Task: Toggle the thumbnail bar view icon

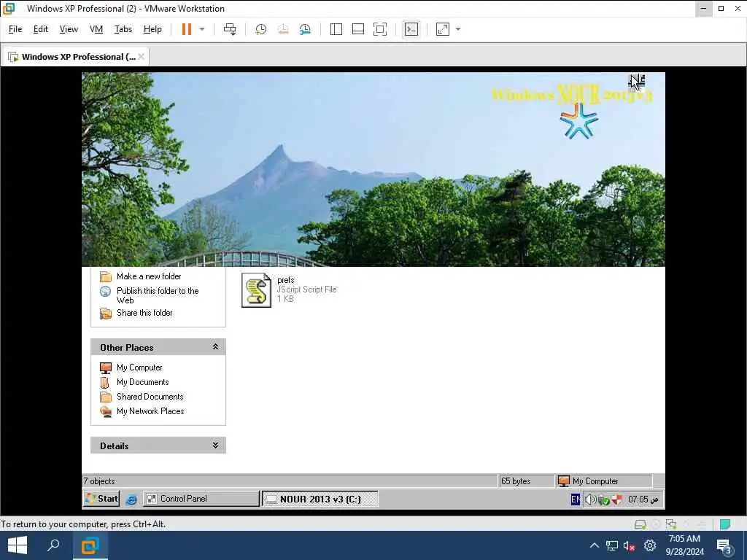Action: [357, 29]
